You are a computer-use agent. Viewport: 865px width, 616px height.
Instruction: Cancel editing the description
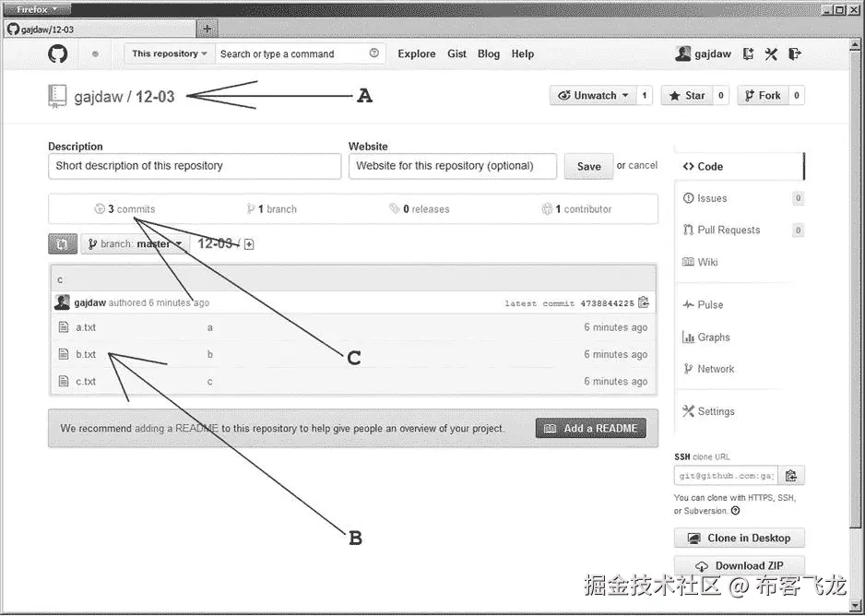tap(643, 165)
